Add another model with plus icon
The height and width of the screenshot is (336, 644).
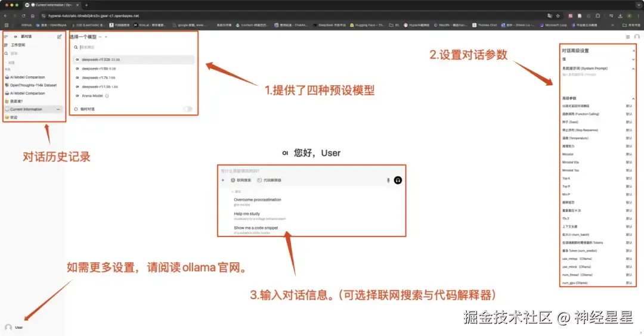click(x=106, y=37)
